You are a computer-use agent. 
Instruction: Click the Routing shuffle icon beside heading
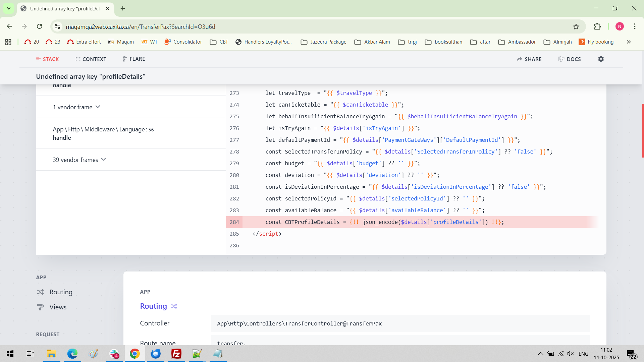pyautogui.click(x=174, y=306)
